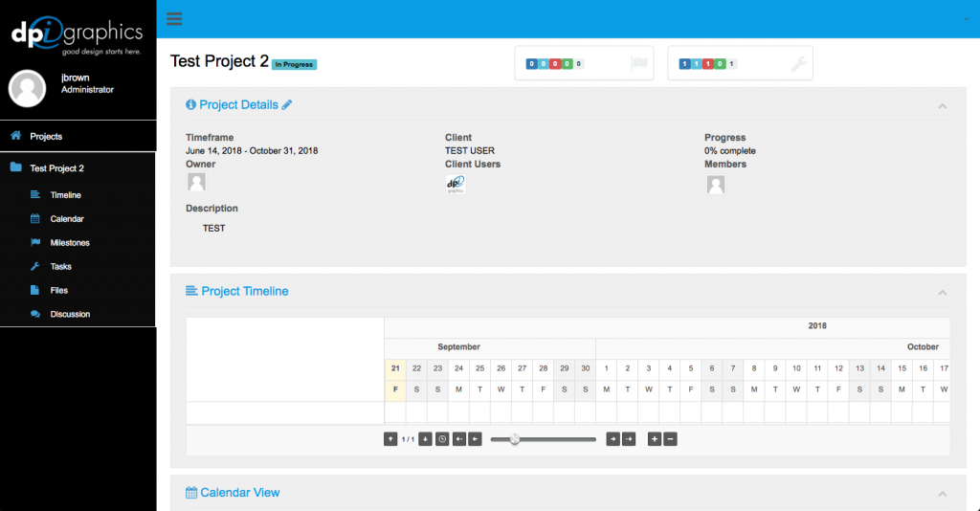The width and height of the screenshot is (980, 511).
Task: Click the Calendar View heading
Action: (240, 492)
